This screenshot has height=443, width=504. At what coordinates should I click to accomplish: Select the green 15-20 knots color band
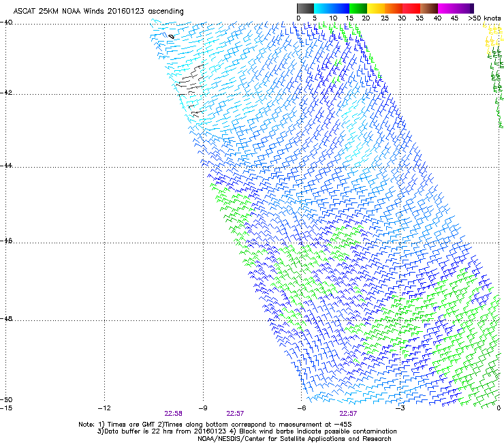point(358,8)
